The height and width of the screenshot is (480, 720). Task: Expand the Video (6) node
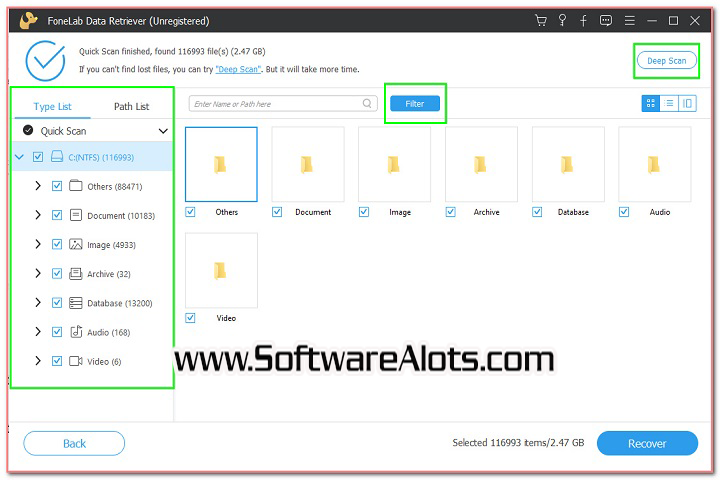[38, 361]
